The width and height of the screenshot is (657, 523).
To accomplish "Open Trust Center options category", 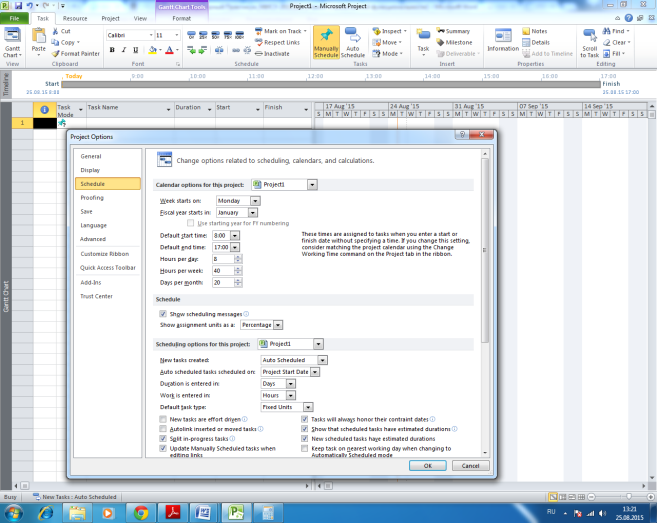I will point(108,296).
